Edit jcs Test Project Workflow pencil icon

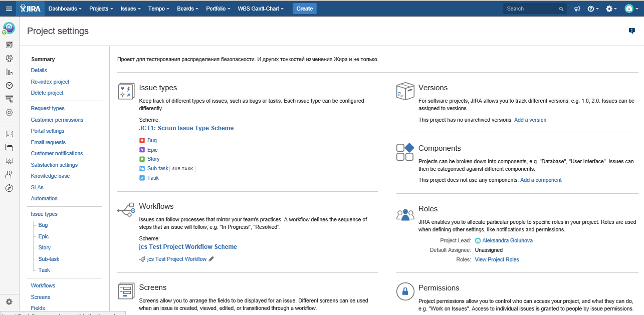coord(211,259)
